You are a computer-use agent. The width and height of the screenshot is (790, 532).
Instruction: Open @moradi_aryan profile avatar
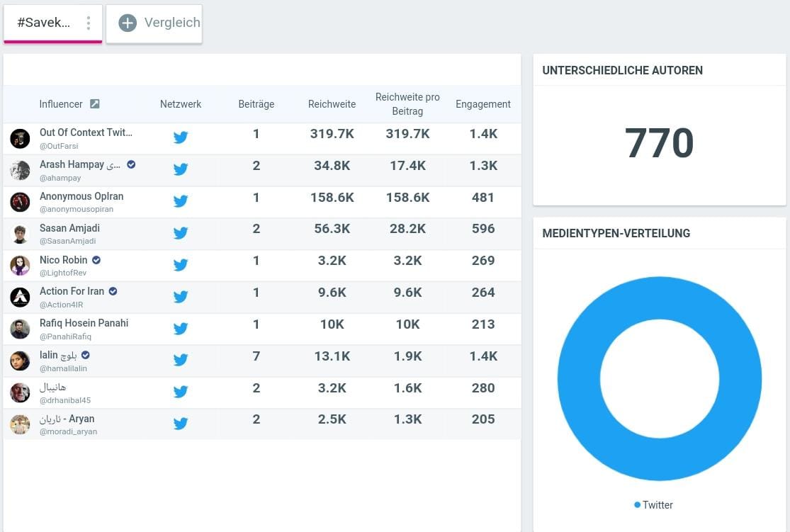pos(20,424)
